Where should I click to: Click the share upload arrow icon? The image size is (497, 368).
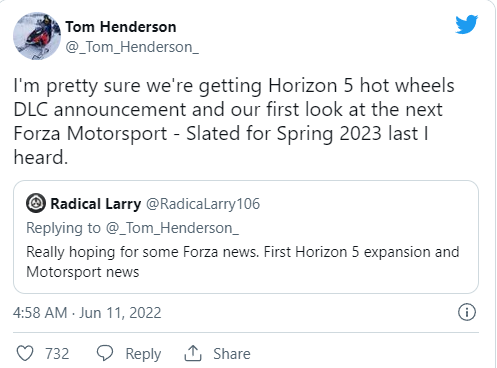click(193, 353)
